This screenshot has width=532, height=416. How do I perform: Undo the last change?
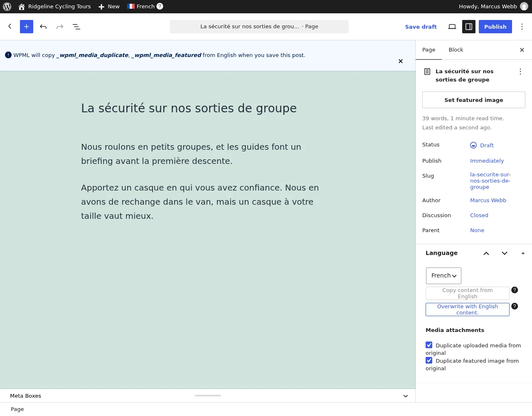point(43,27)
